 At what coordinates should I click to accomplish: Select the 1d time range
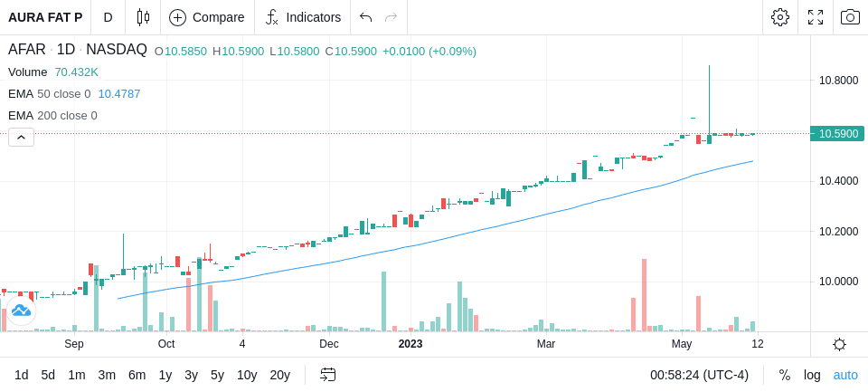22,376
